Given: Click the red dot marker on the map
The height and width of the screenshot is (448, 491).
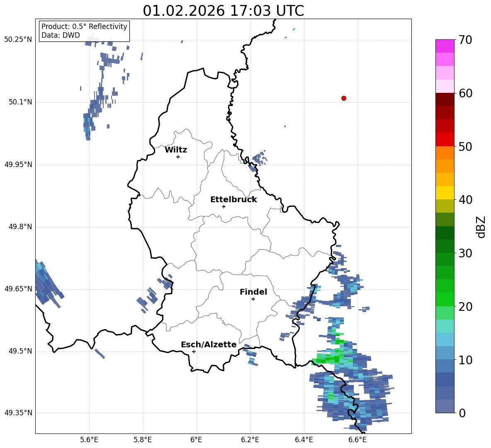Looking at the screenshot, I should coord(344,98).
